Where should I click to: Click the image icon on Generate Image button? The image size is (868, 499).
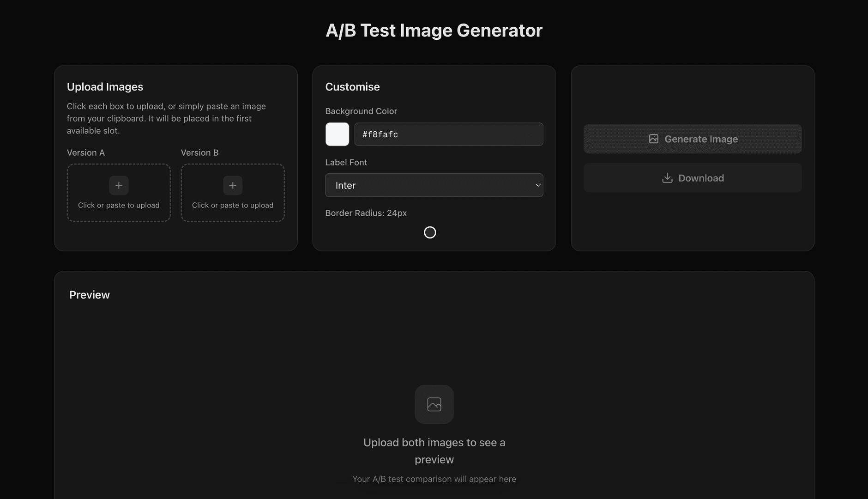coord(654,139)
